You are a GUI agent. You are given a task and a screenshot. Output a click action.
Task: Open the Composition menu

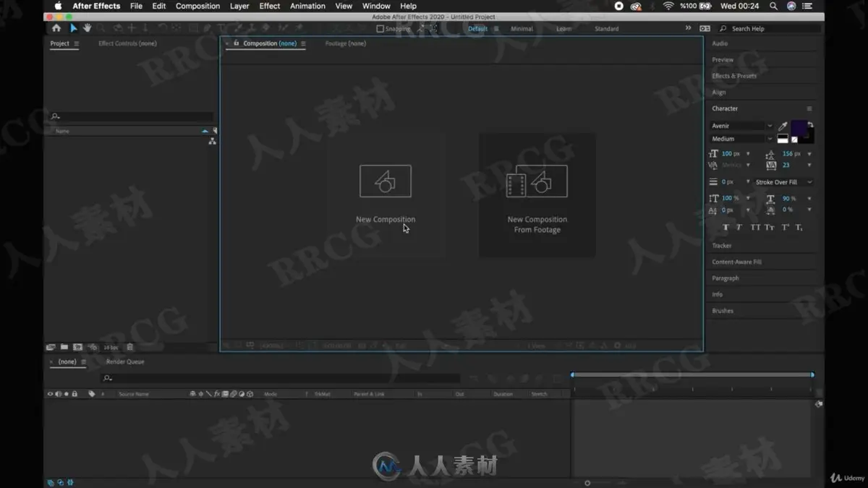(x=197, y=6)
